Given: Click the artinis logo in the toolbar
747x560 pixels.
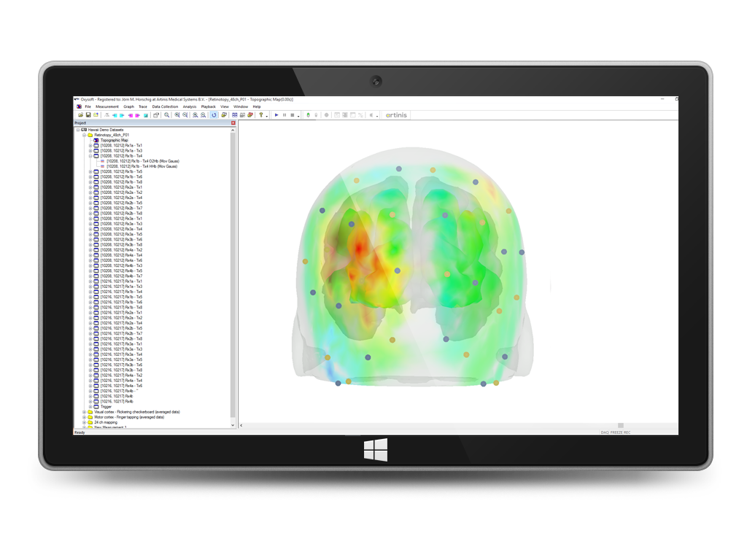Looking at the screenshot, I should point(396,115).
